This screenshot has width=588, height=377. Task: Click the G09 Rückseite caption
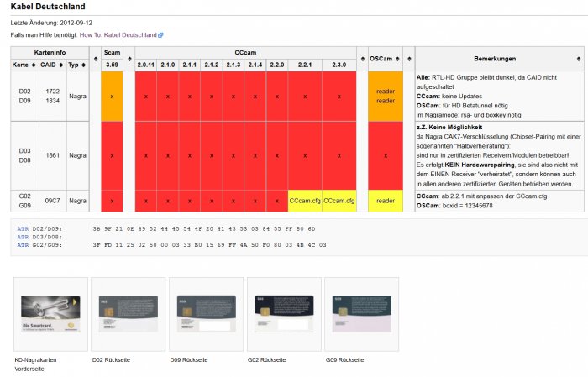[x=344, y=359]
